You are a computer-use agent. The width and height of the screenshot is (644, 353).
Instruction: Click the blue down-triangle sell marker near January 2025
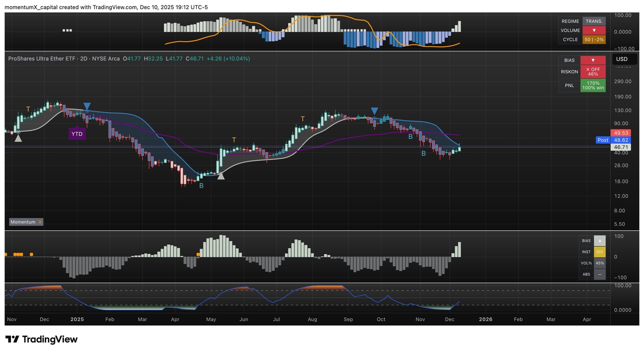pyautogui.click(x=87, y=107)
